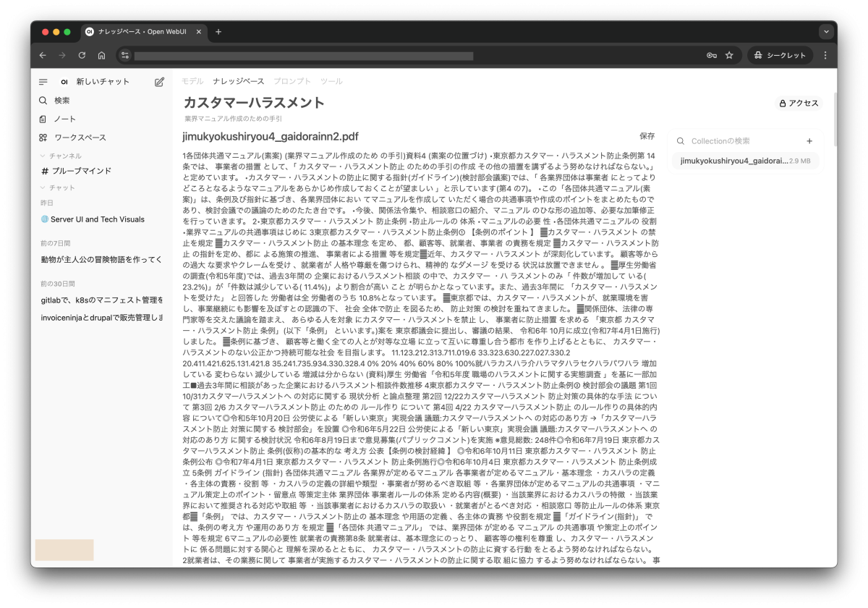Toggle the sidebar with the hamburger icon
868x608 pixels.
pos(43,82)
